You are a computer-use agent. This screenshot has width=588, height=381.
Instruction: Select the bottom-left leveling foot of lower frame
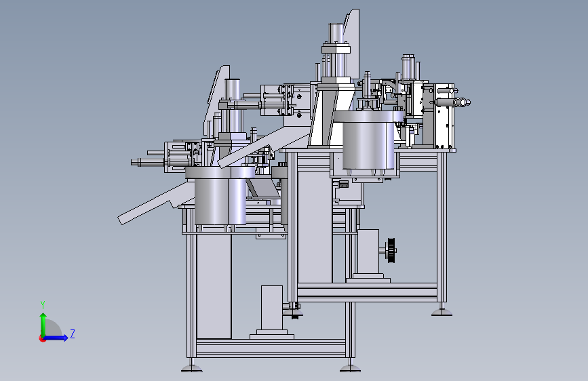click(192, 366)
